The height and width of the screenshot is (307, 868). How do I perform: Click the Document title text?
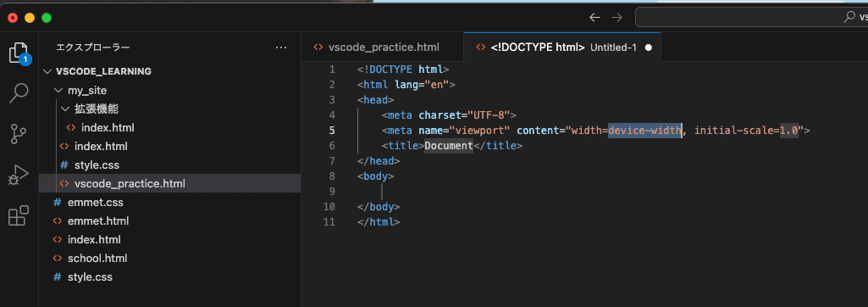pyautogui.click(x=448, y=146)
